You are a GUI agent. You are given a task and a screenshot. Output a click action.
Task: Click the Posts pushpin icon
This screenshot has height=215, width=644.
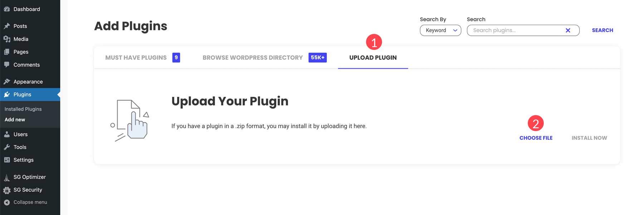[x=7, y=26]
